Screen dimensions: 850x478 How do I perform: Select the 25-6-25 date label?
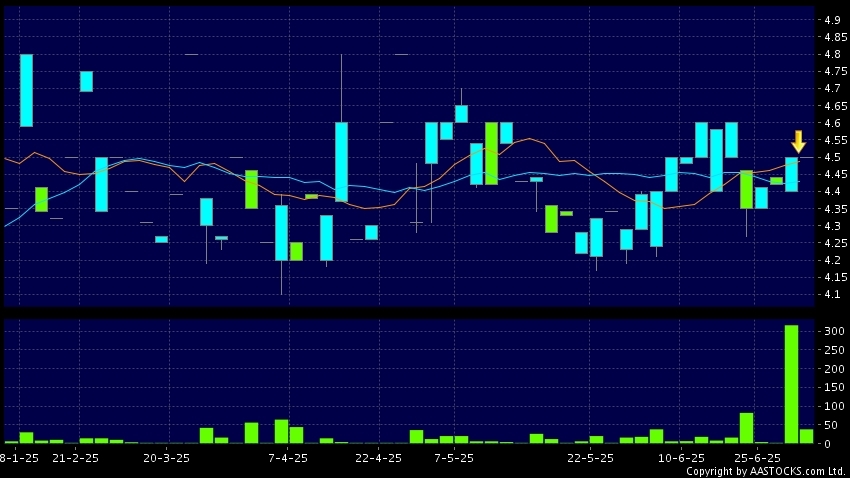click(757, 458)
